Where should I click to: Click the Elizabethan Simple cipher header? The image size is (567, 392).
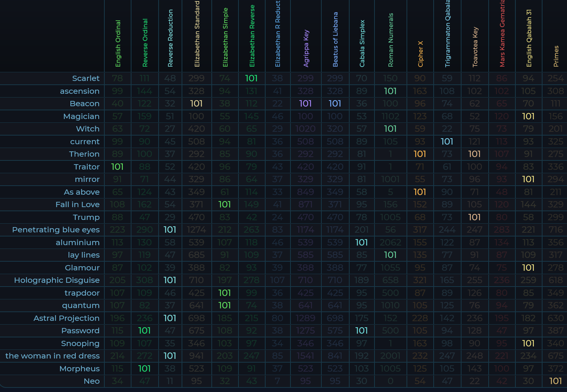click(x=225, y=37)
